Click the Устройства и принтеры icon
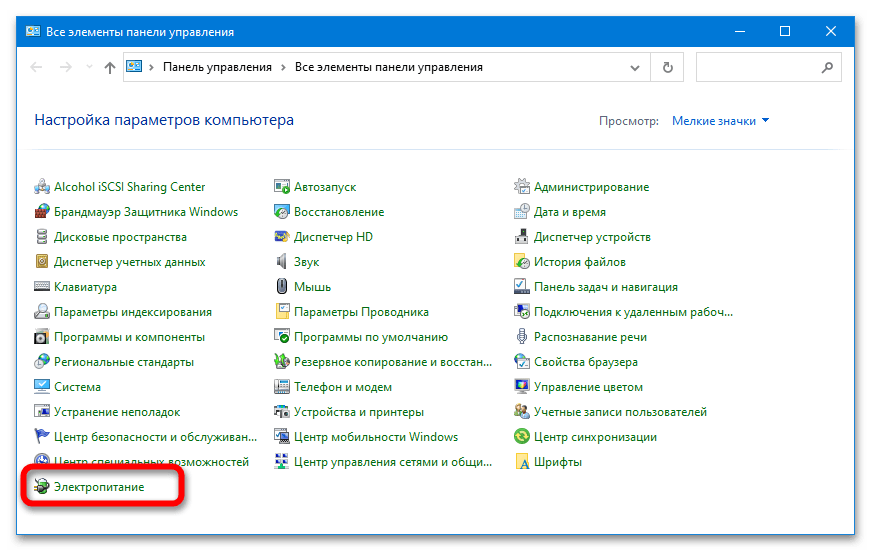The image size is (871, 551). pyautogui.click(x=282, y=412)
